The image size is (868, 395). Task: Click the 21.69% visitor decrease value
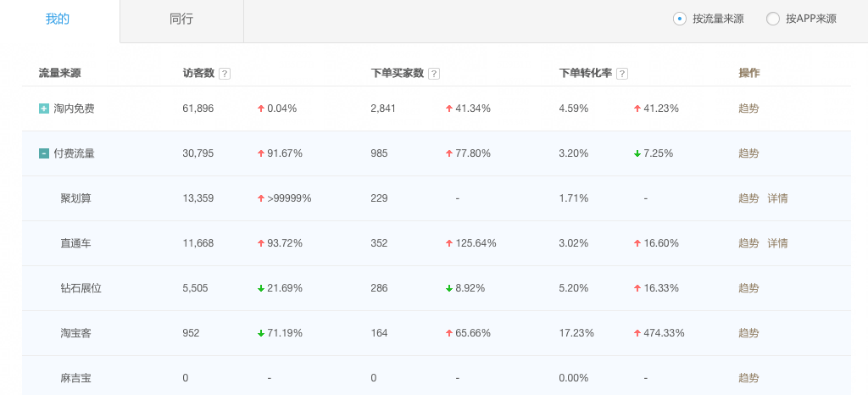click(x=285, y=288)
